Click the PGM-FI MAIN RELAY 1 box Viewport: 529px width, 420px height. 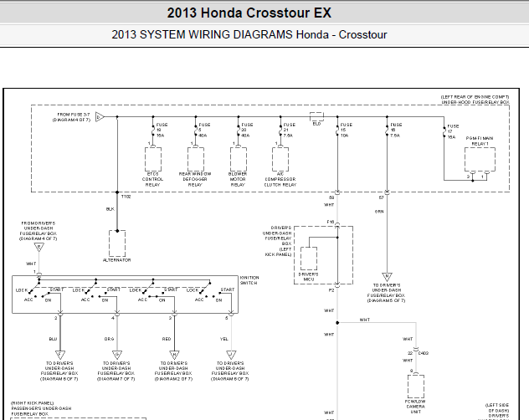pos(480,160)
